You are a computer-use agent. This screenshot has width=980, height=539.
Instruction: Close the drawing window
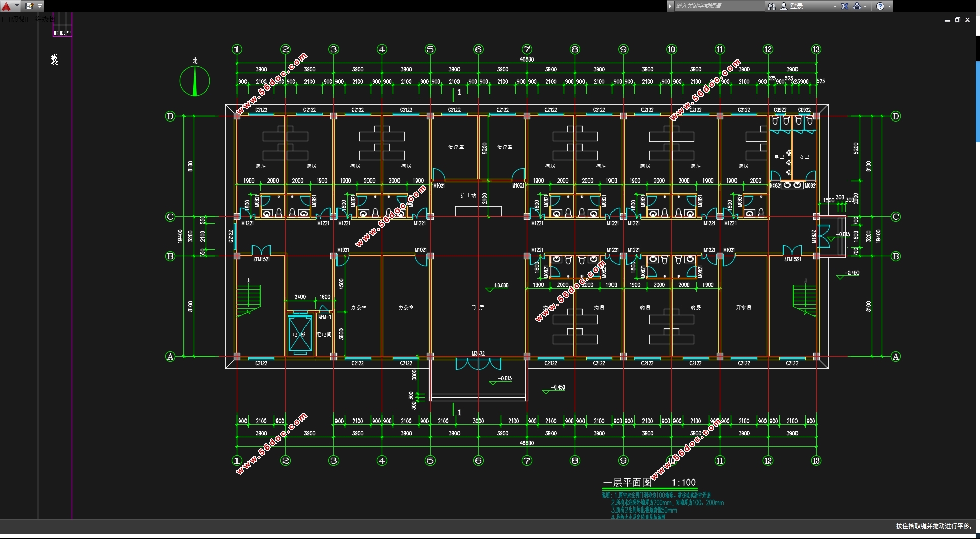968,20
